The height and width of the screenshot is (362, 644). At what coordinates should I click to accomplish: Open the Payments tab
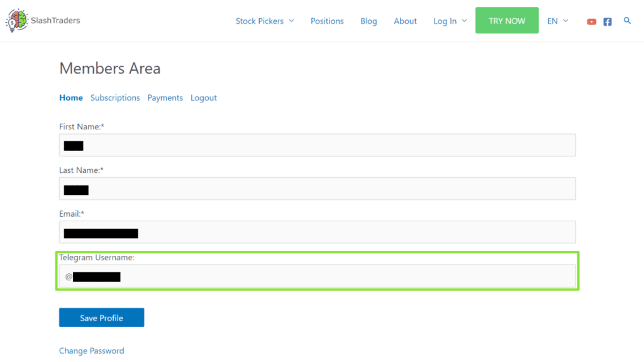(x=165, y=98)
